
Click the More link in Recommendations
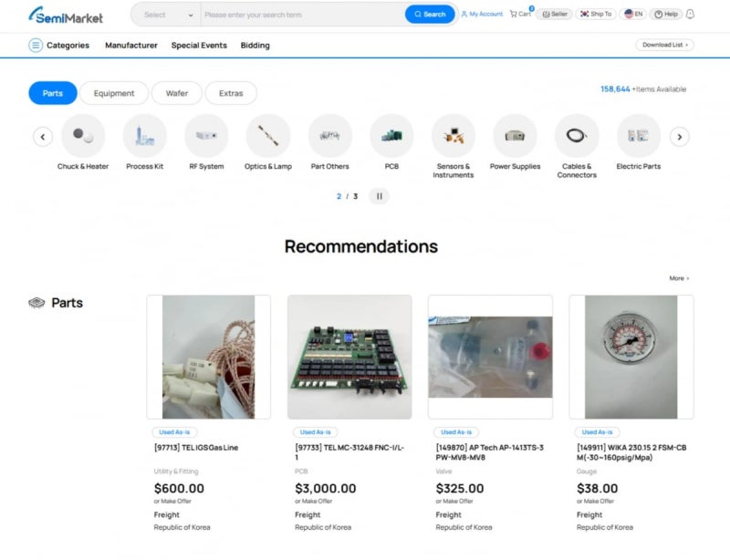point(679,278)
